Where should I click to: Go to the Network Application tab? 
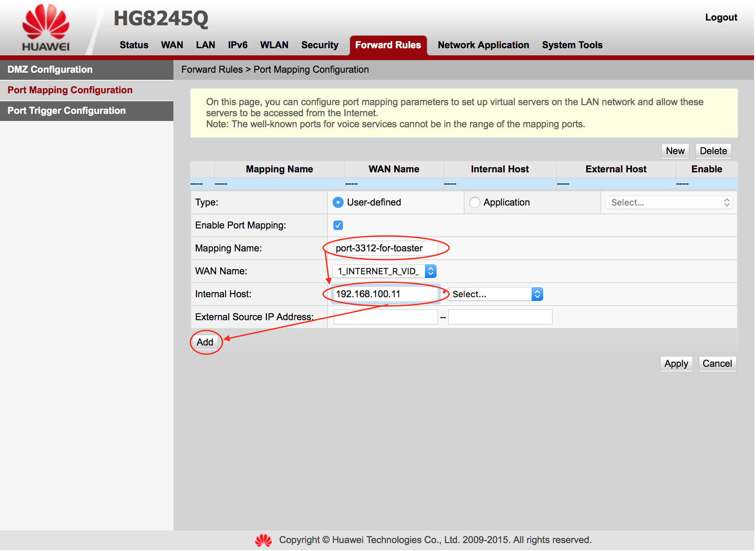tap(483, 45)
